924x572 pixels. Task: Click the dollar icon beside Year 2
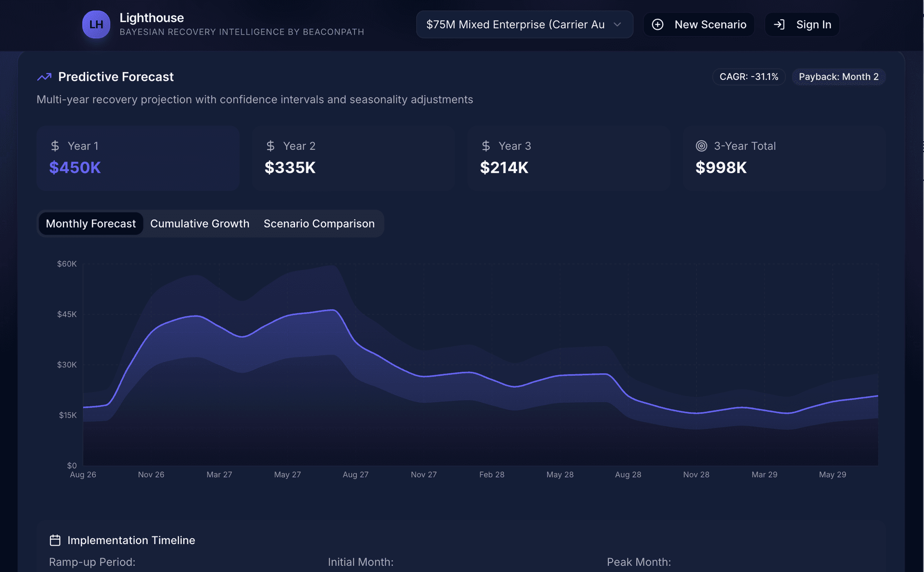270,146
